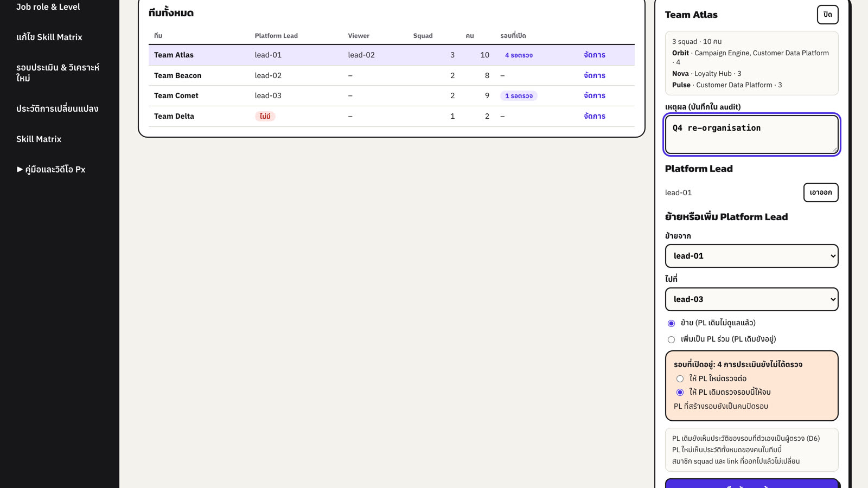
Task: Click the 4 รอตรวจ badge for Team Atlas
Action: (519, 55)
